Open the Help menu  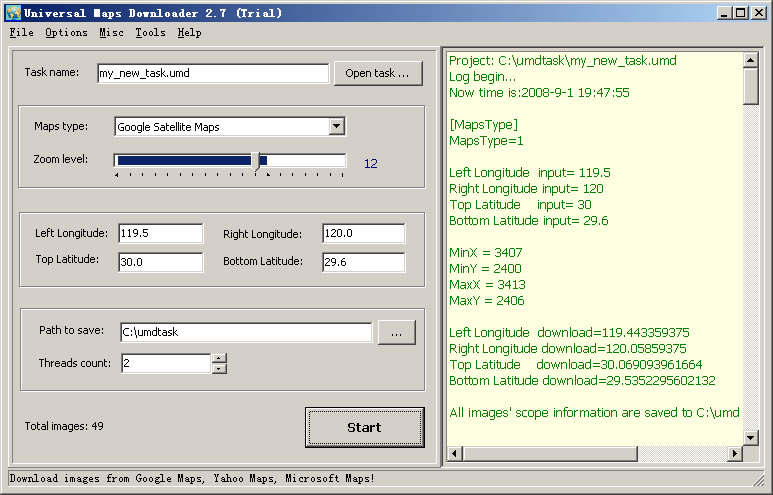point(189,33)
